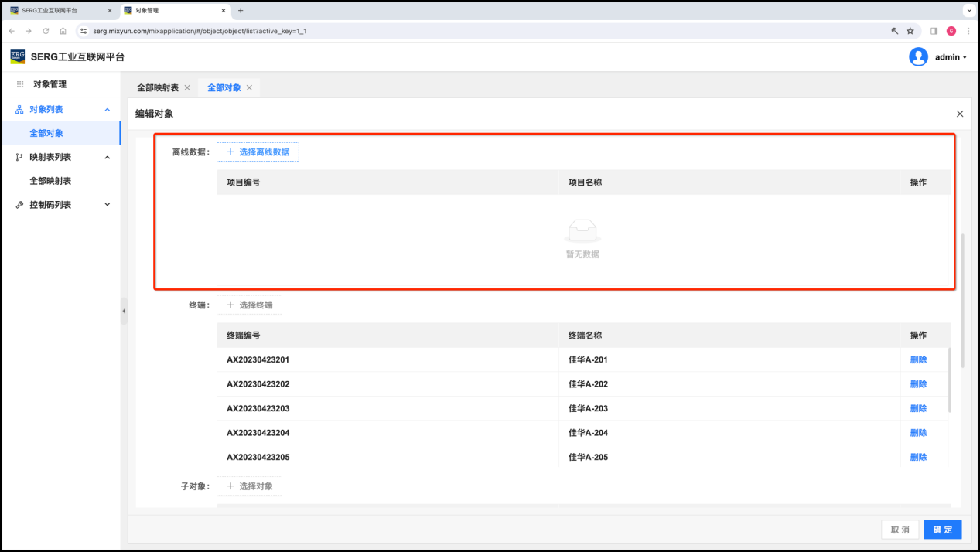980x552 pixels.
Task: Expand the 控制码列表 menu section
Action: 107,205
